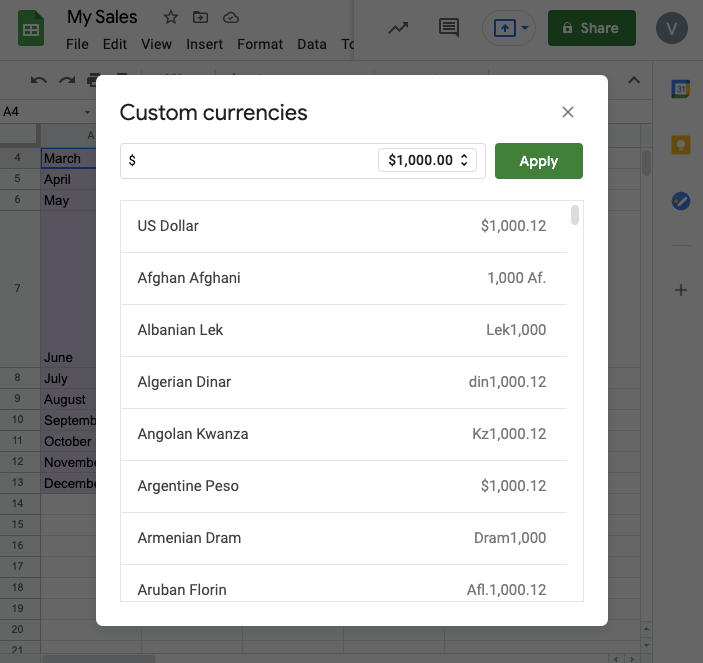
Task: Star the My Sales document
Action: (170, 17)
